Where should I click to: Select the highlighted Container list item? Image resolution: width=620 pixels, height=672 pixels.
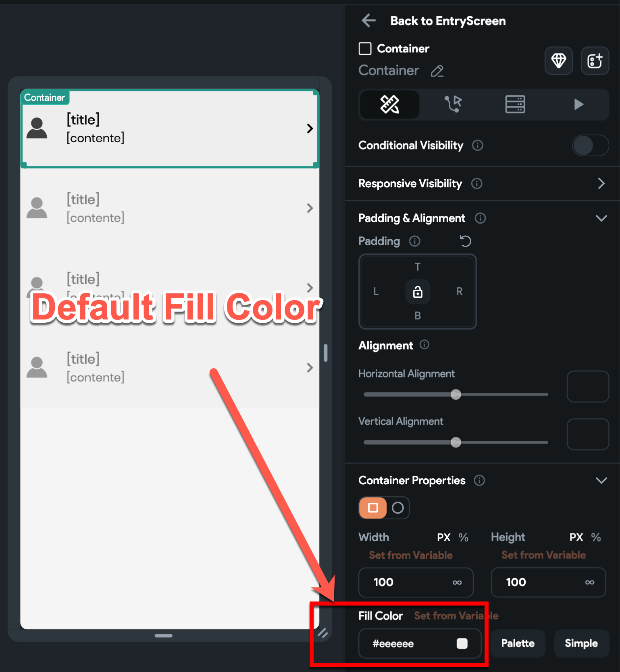click(170, 129)
